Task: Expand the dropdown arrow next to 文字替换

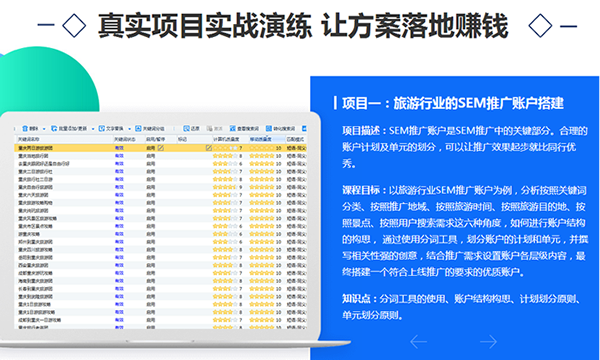Action: [129, 129]
